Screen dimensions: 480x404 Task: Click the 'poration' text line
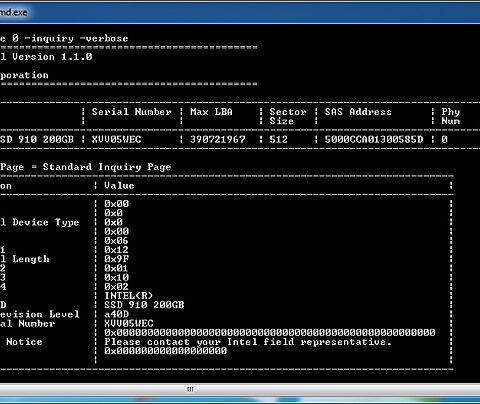pyautogui.click(x=24, y=75)
